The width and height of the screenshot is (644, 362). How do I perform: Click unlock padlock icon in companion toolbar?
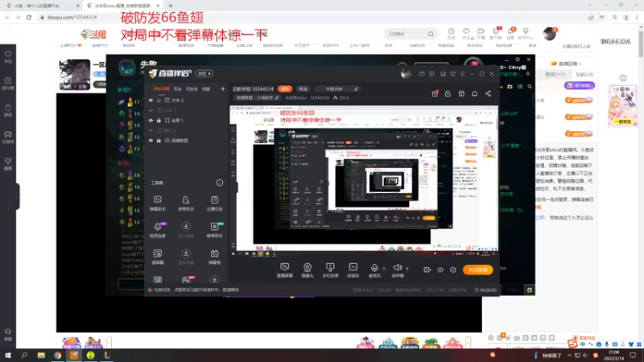pos(448,93)
